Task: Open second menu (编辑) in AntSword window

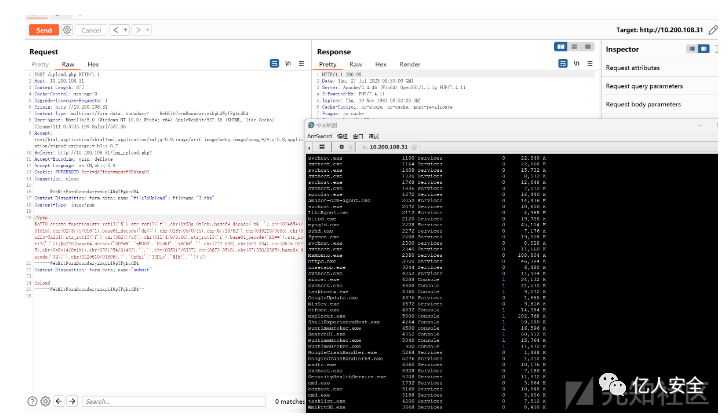Action: 342,136
